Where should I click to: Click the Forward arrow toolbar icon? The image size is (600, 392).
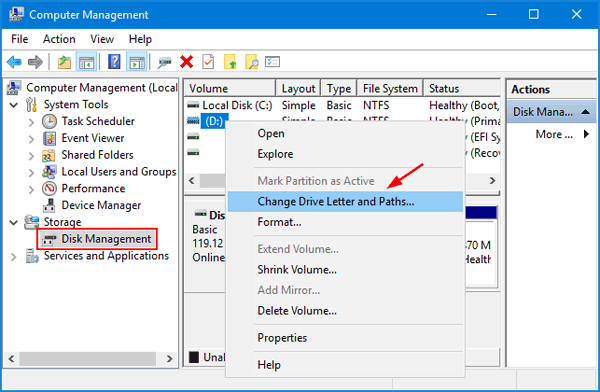pyautogui.click(x=35, y=62)
